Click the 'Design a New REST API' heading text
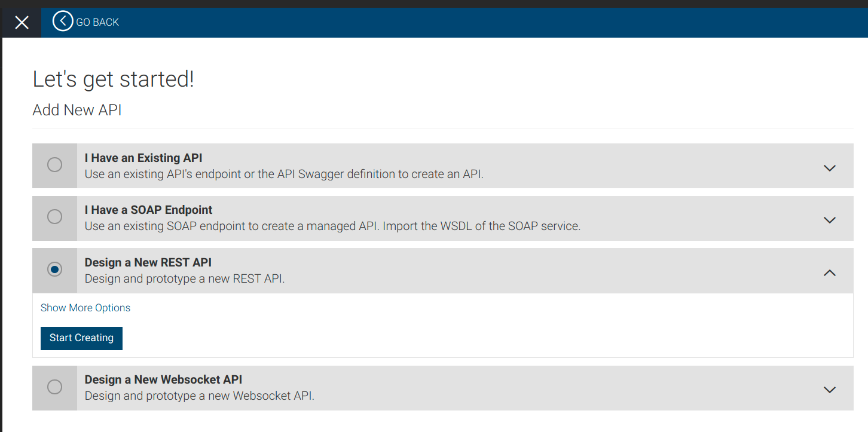This screenshot has width=868, height=432. coord(148,262)
